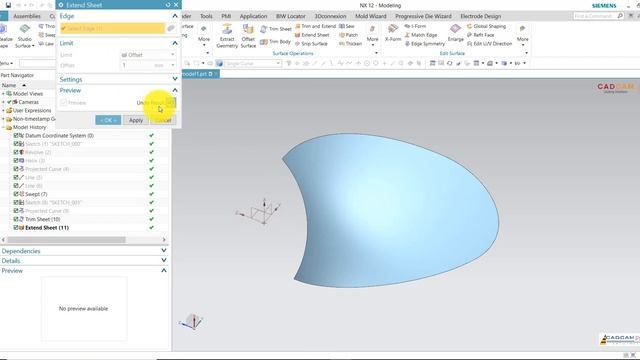Screen dimensions: 640x360
Task: Collapse the Part Navigator Preview panel
Action: tap(164, 271)
